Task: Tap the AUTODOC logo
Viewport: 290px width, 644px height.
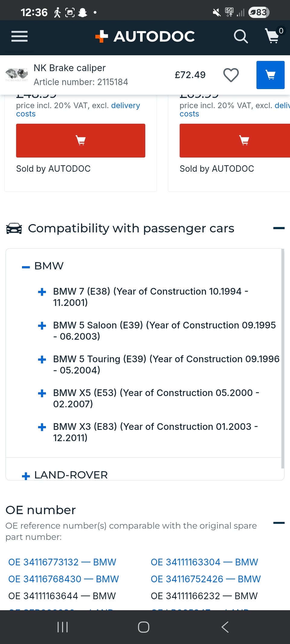Action: [x=145, y=37]
